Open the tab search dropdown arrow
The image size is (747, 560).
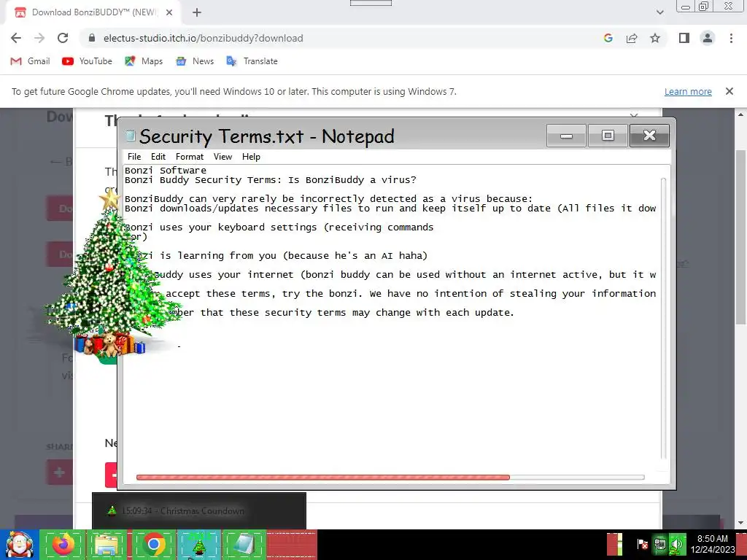(x=659, y=12)
